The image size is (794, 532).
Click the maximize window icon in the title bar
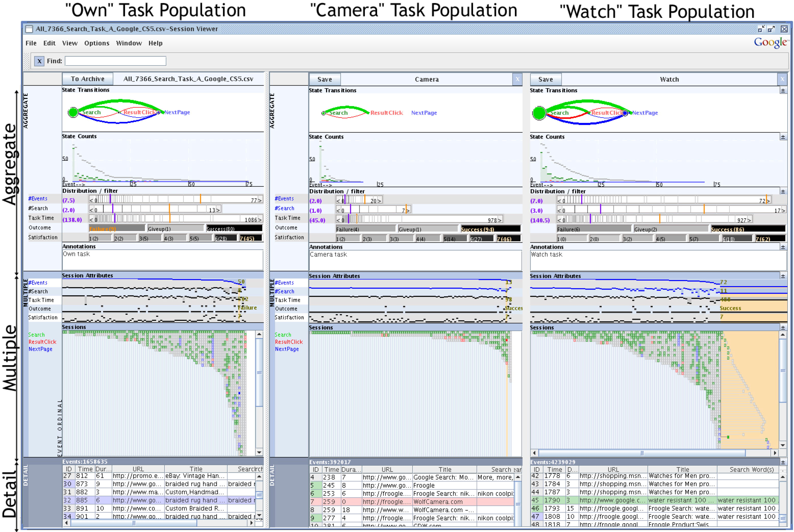click(x=771, y=29)
